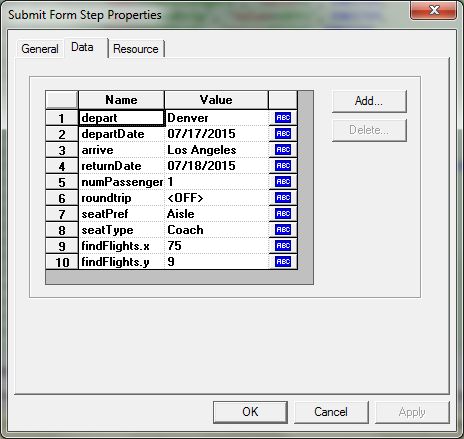Select the seatPref name cell
Viewport: 464px width, 439px height.
tap(122, 214)
